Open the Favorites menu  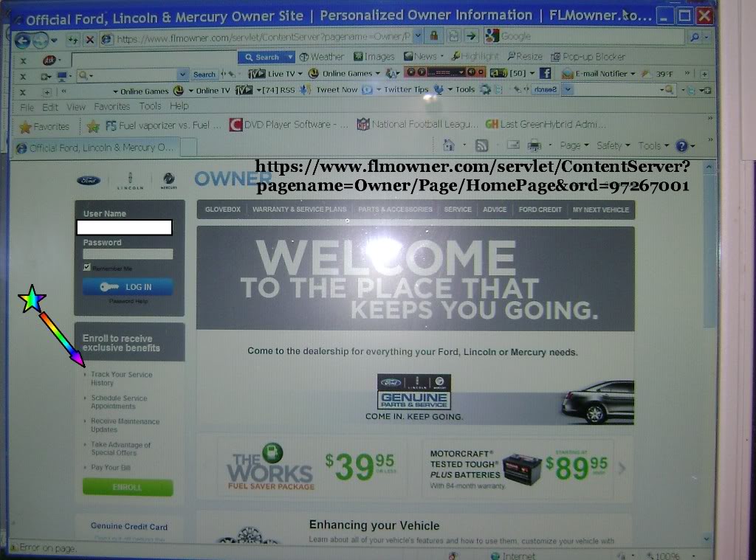tap(111, 106)
